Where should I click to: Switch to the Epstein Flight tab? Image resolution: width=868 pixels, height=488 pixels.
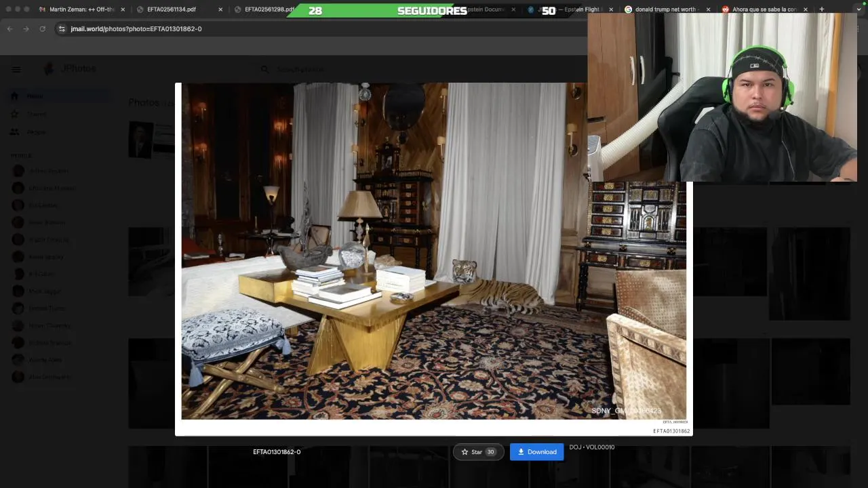click(x=570, y=9)
